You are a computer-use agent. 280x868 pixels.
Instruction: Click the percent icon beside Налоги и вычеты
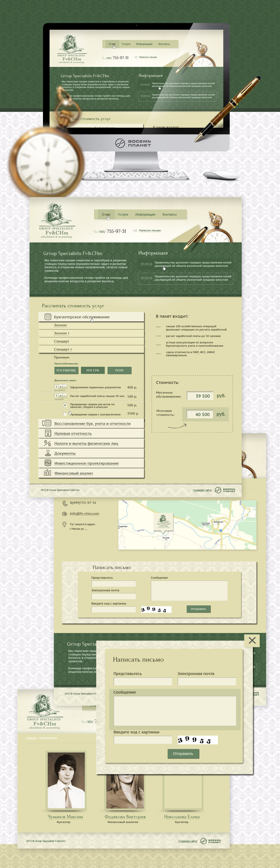pos(47,443)
